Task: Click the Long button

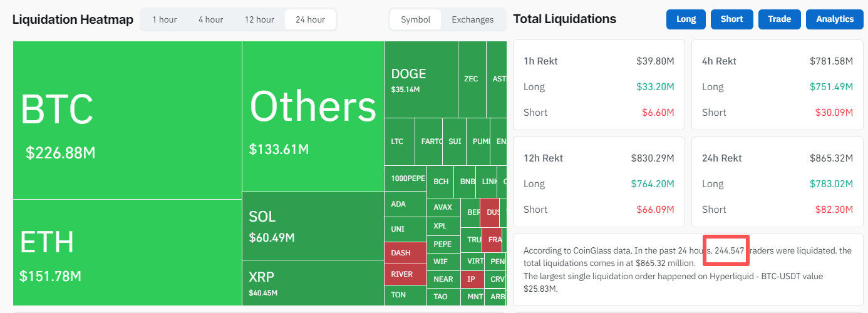Action: (x=686, y=19)
